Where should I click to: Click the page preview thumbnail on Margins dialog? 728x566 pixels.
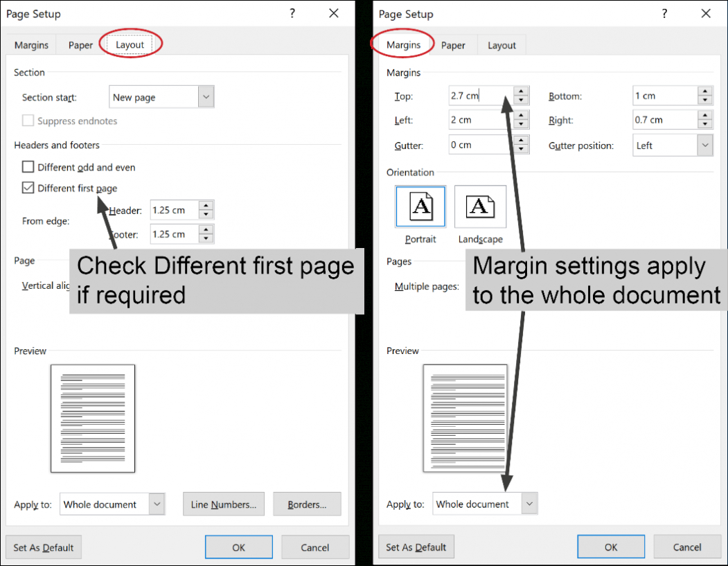point(465,417)
